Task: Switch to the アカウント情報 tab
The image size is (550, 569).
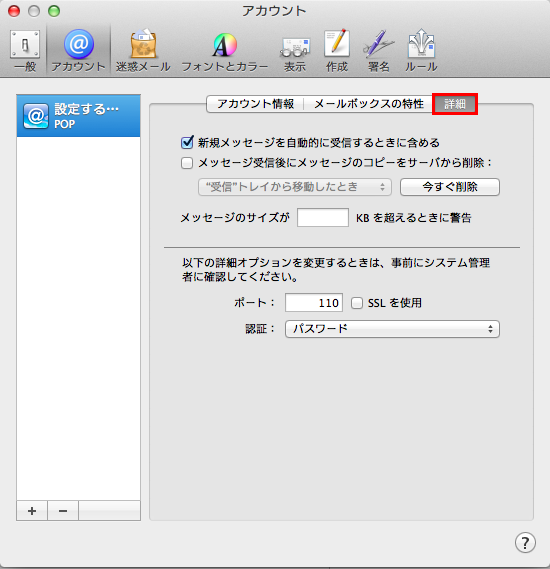Action: 255,104
